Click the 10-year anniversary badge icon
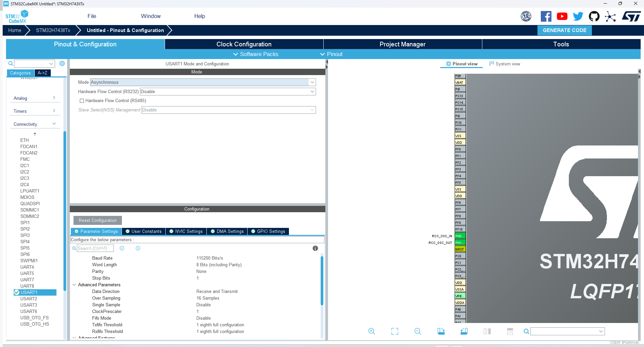 [x=526, y=16]
